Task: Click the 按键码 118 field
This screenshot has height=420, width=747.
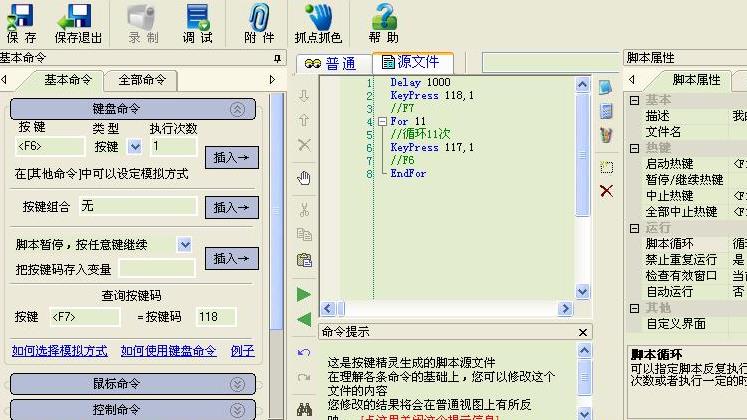Action: pos(216,317)
